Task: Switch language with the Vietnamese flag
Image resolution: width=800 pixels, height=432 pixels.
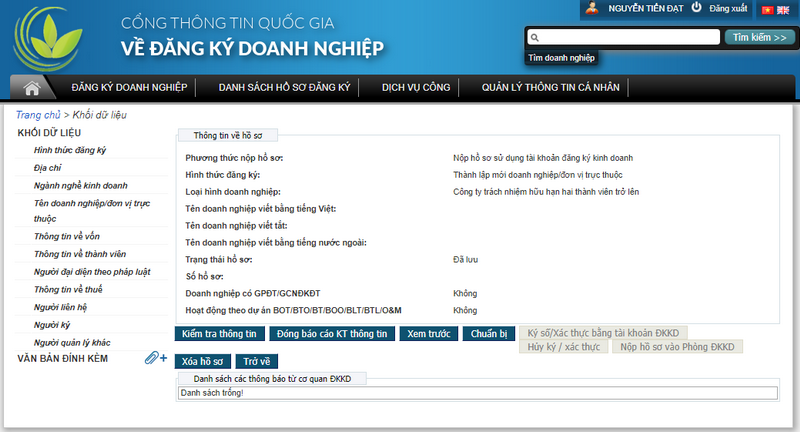Action: (767, 10)
